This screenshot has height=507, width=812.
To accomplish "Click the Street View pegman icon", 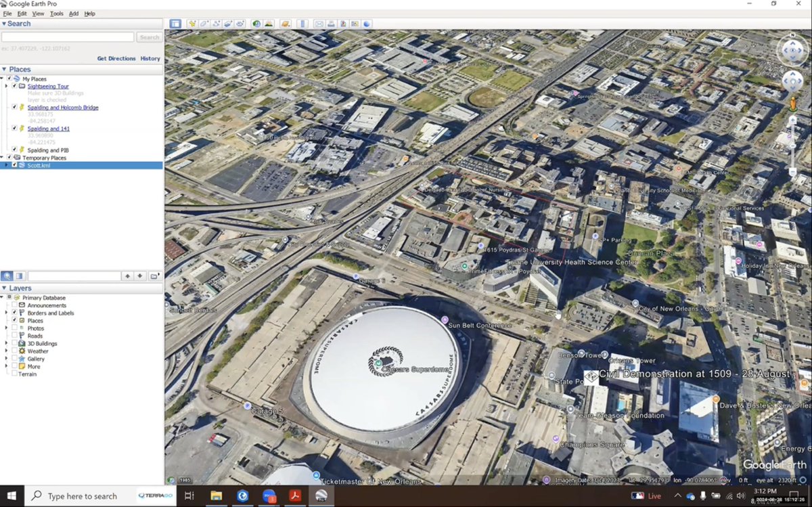I will click(x=792, y=104).
